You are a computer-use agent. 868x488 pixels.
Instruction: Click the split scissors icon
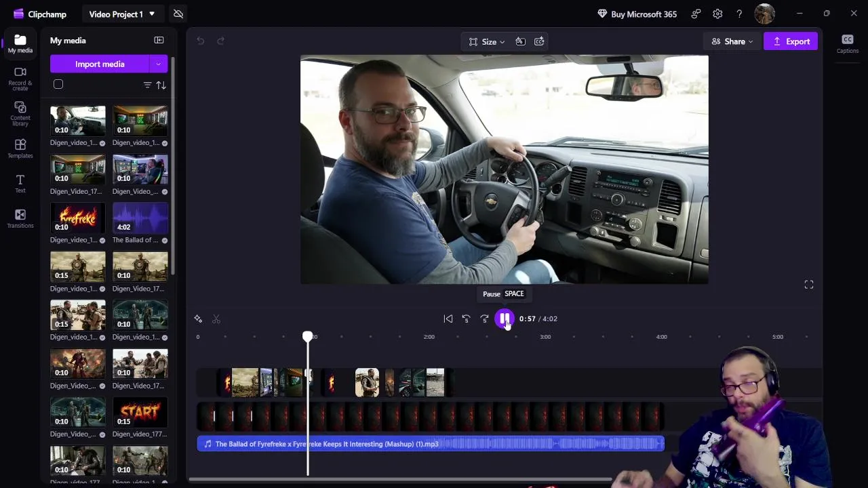(x=216, y=319)
